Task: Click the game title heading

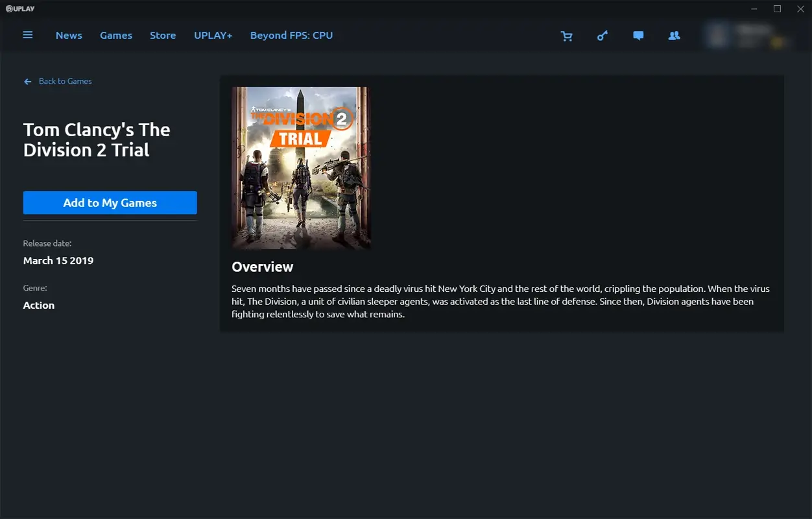Action: 96,139
